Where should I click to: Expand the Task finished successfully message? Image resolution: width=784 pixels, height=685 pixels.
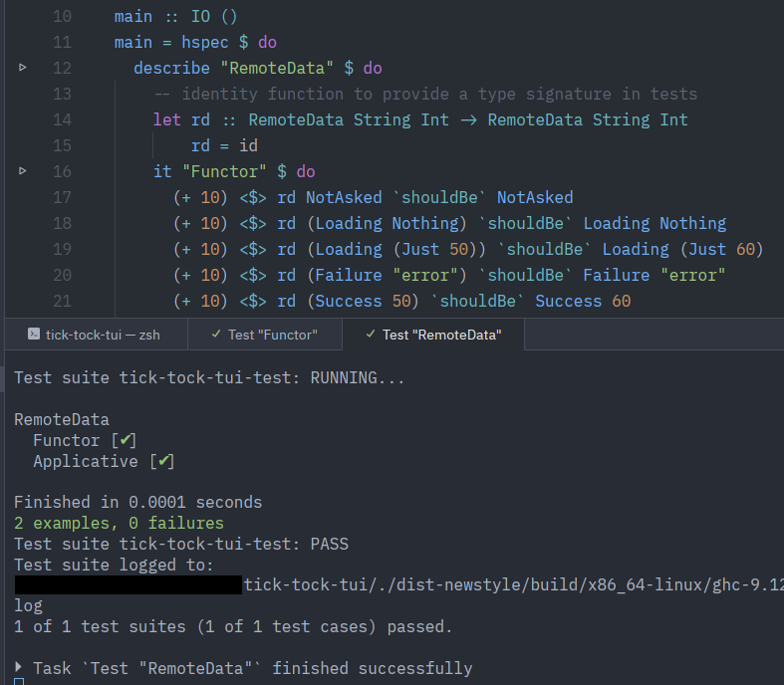coord(19,666)
